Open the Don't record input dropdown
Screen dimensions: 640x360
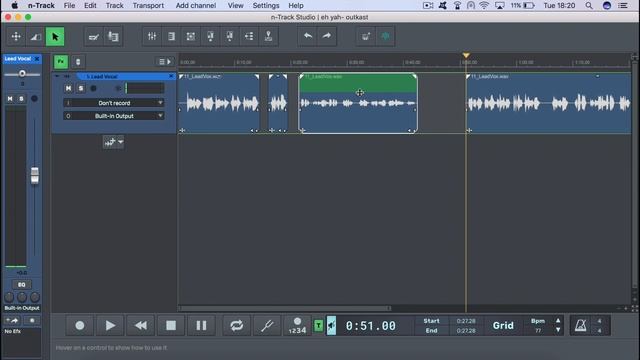[x=114, y=103]
